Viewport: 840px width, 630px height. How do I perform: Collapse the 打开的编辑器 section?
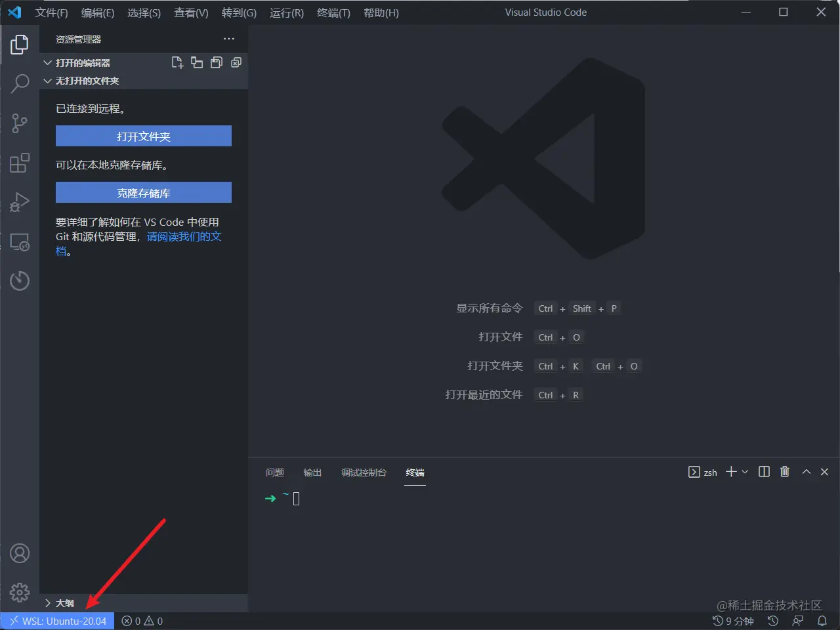click(x=47, y=63)
